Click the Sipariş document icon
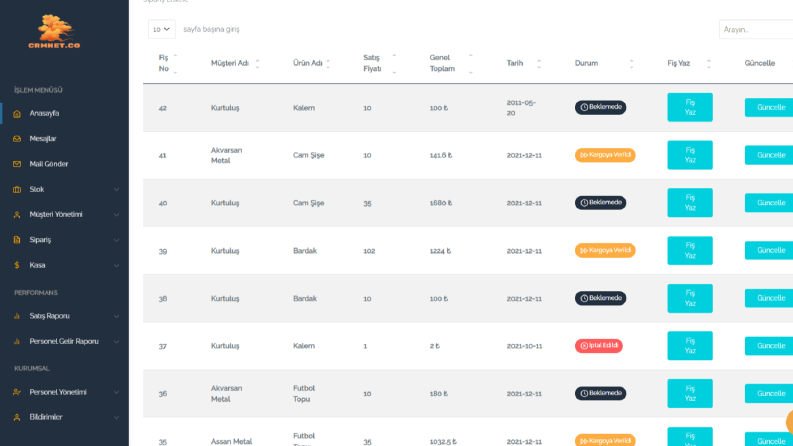 tap(17, 240)
